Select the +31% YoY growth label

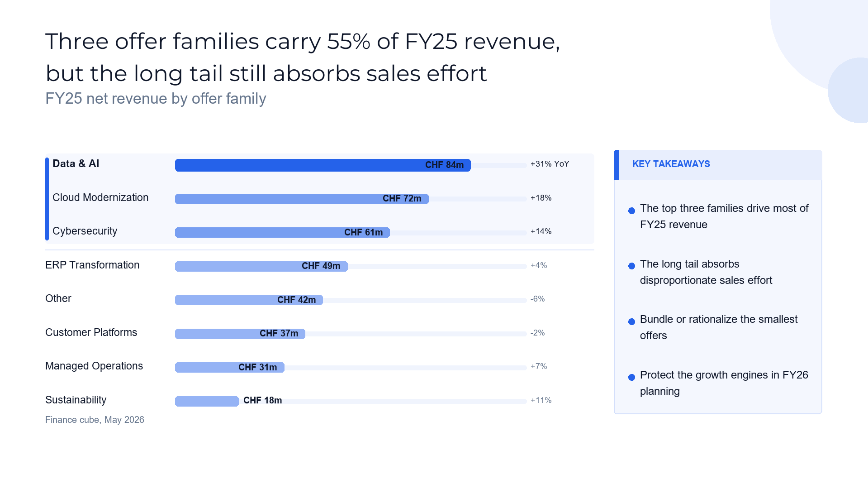click(x=550, y=164)
